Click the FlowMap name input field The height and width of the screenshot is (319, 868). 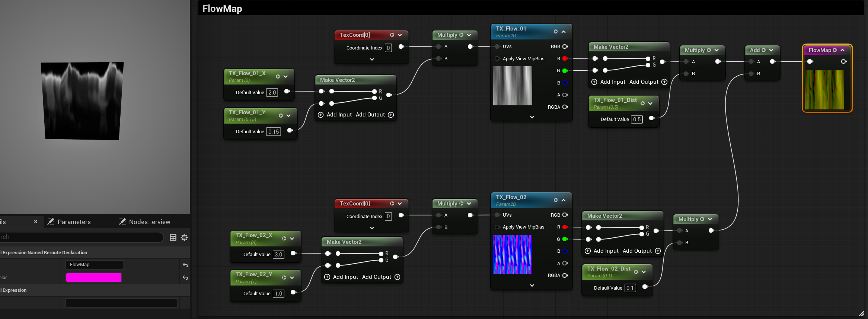click(95, 265)
